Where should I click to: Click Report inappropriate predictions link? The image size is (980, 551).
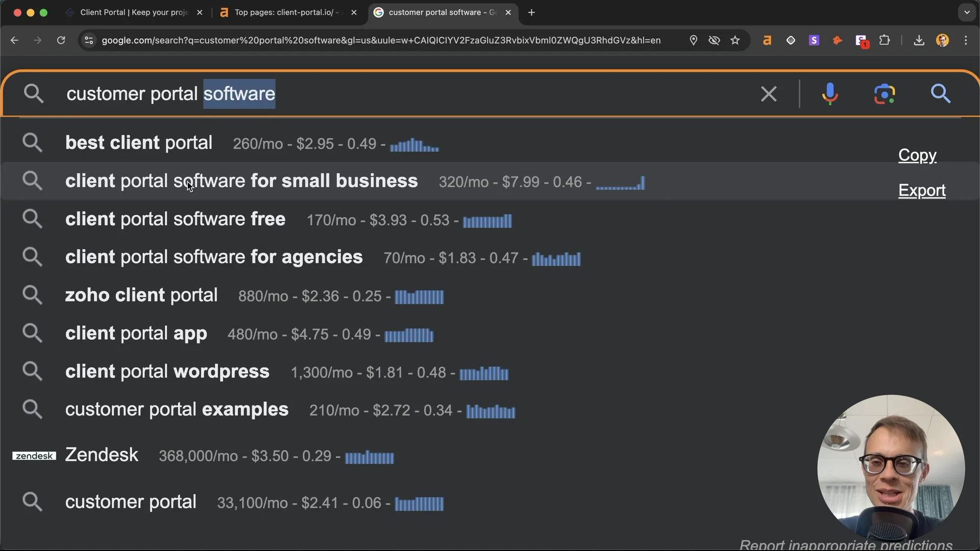tap(846, 545)
